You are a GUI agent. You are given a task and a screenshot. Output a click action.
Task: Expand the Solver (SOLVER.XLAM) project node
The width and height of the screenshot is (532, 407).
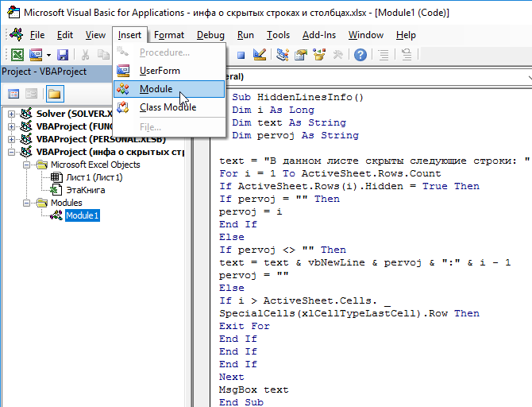click(12, 114)
